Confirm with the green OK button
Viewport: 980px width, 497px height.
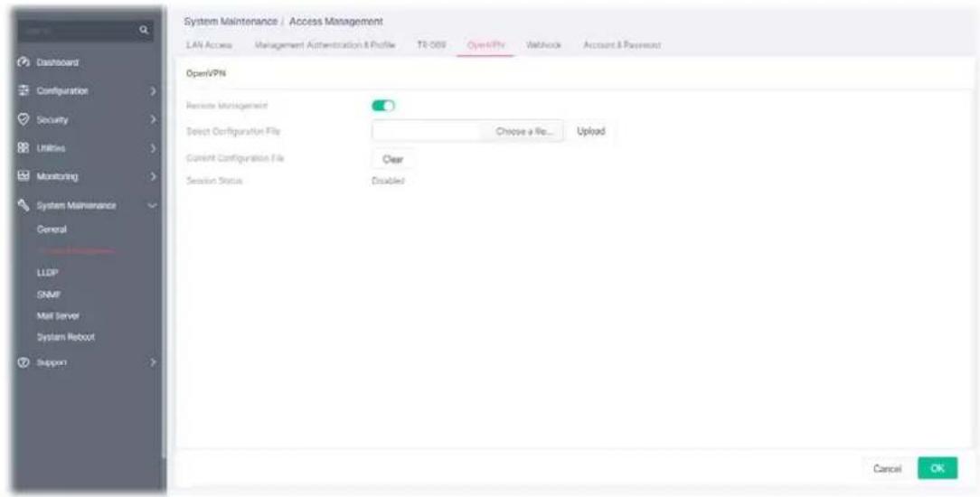tap(938, 469)
